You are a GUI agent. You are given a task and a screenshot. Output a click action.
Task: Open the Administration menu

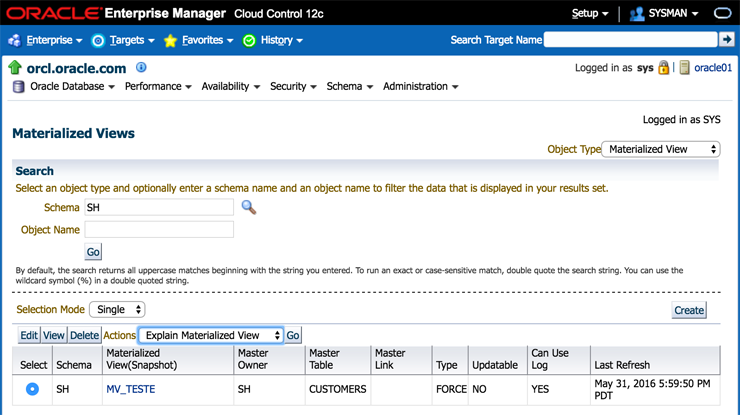click(420, 87)
